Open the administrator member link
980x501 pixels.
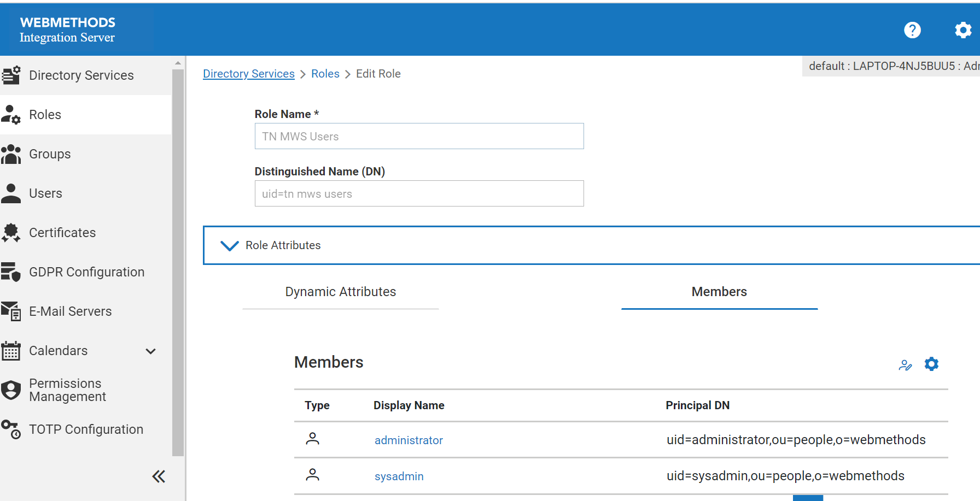point(409,440)
